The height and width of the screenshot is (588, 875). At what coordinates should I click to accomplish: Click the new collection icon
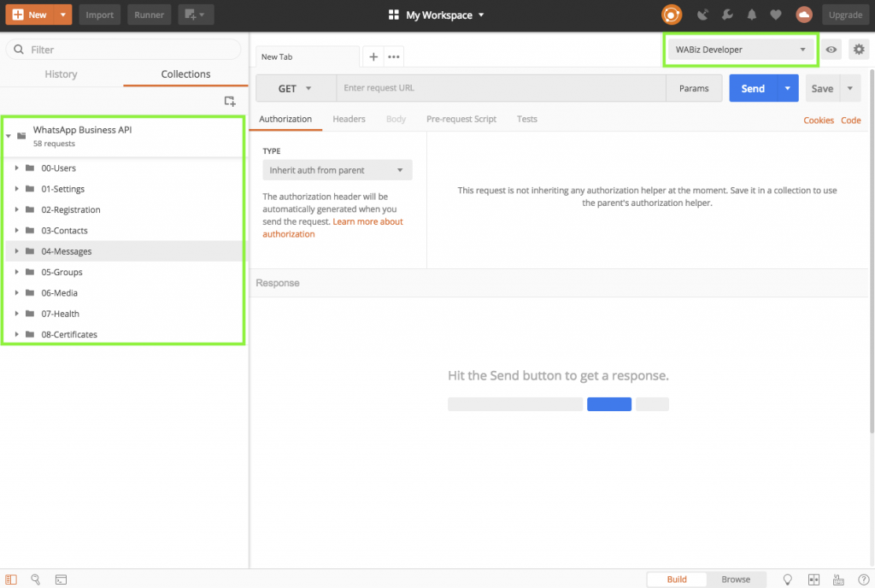pyautogui.click(x=229, y=101)
